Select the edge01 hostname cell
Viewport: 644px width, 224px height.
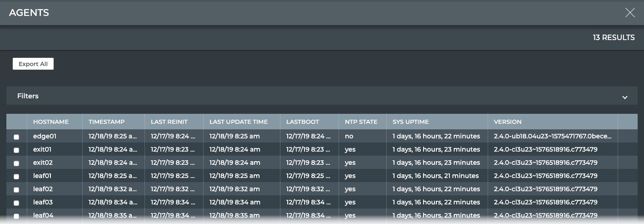[x=45, y=136]
